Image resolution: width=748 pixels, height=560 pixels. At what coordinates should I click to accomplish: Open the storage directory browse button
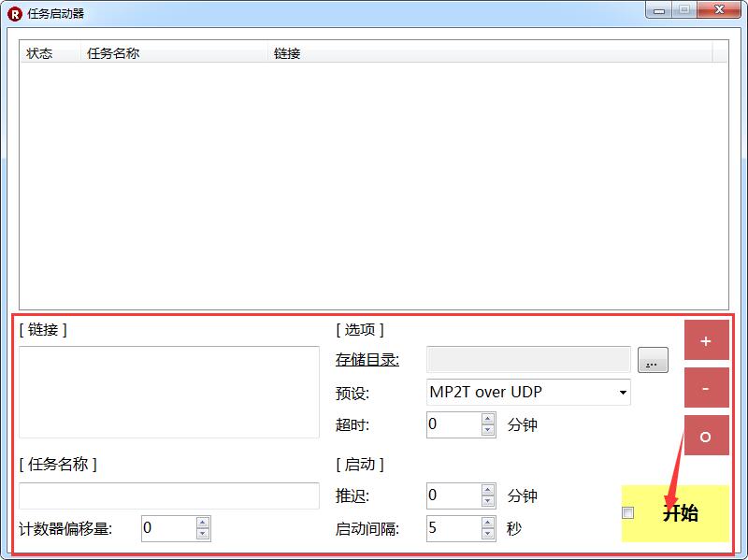653,361
